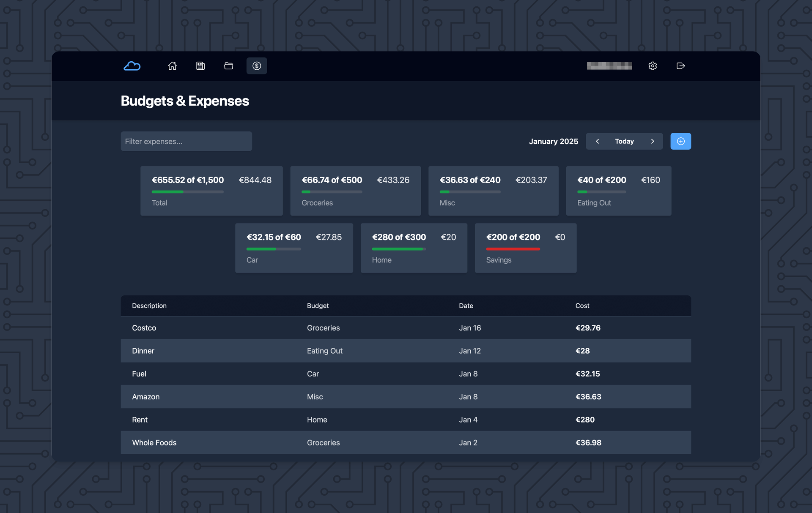
Task: Open the Car budget card
Action: (294, 248)
